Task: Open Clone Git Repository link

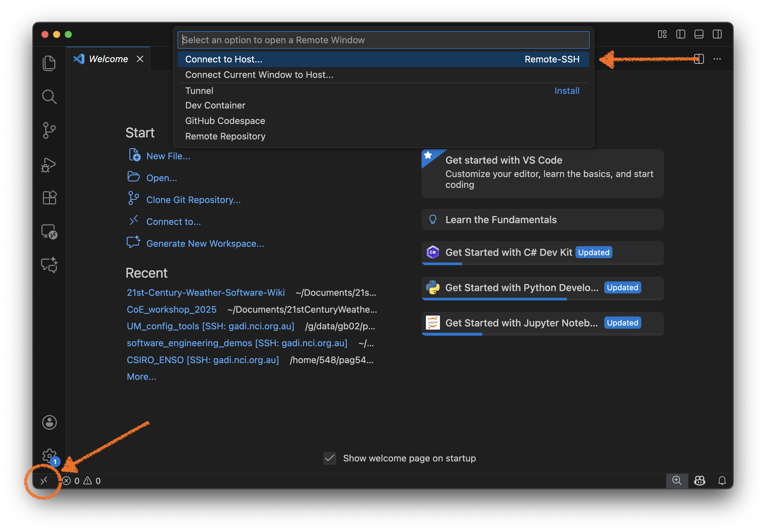Action: (193, 199)
